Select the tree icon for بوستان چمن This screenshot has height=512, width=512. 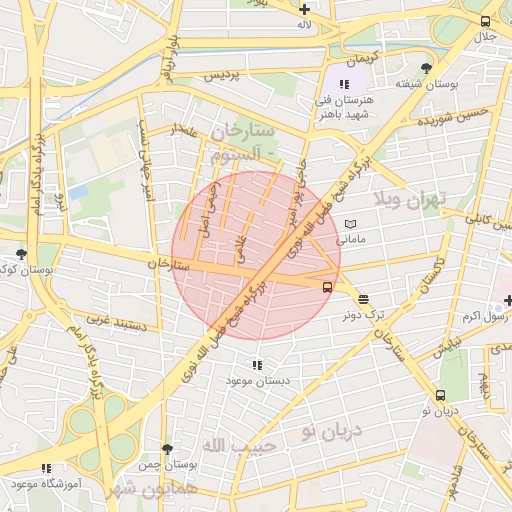click(167, 449)
